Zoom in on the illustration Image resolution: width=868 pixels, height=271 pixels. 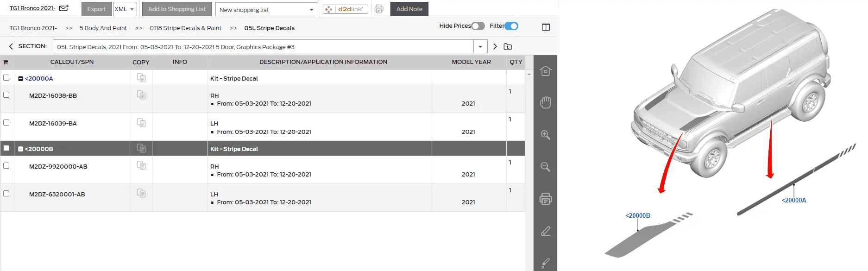click(x=546, y=135)
